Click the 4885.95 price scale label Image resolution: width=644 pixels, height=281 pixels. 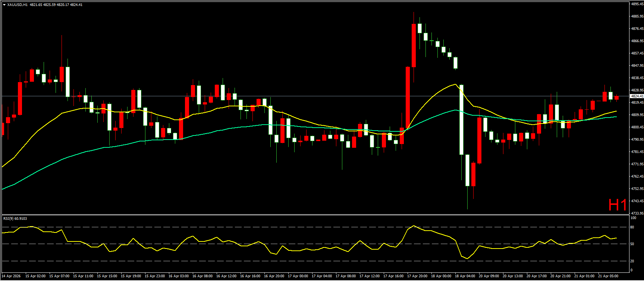pyautogui.click(x=637, y=16)
